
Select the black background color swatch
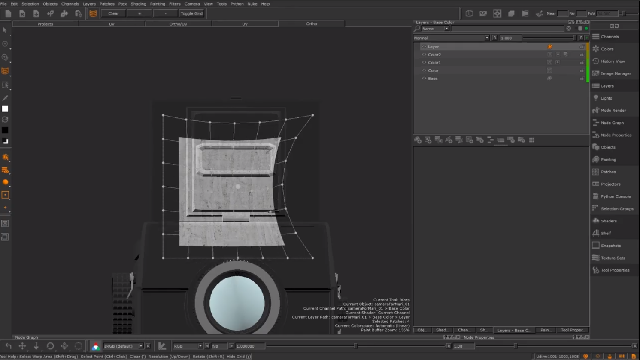tap(5, 130)
